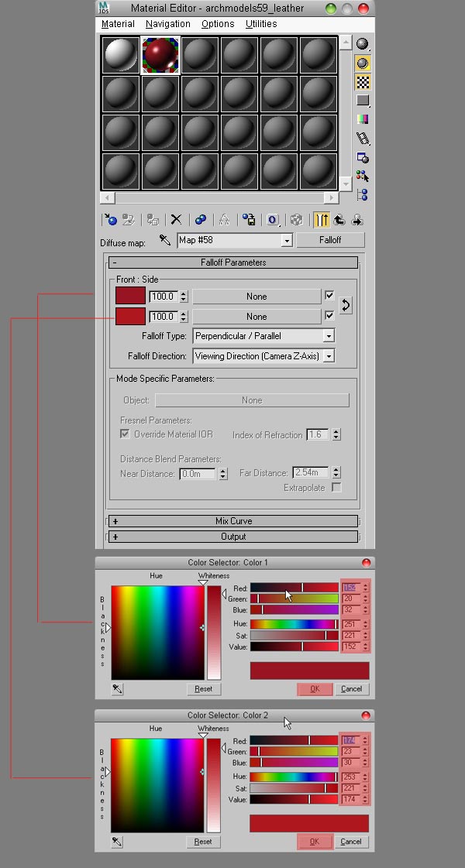Open the Sample Type flyout icon
Image resolution: width=465 pixels, height=868 pixels.
(363, 43)
